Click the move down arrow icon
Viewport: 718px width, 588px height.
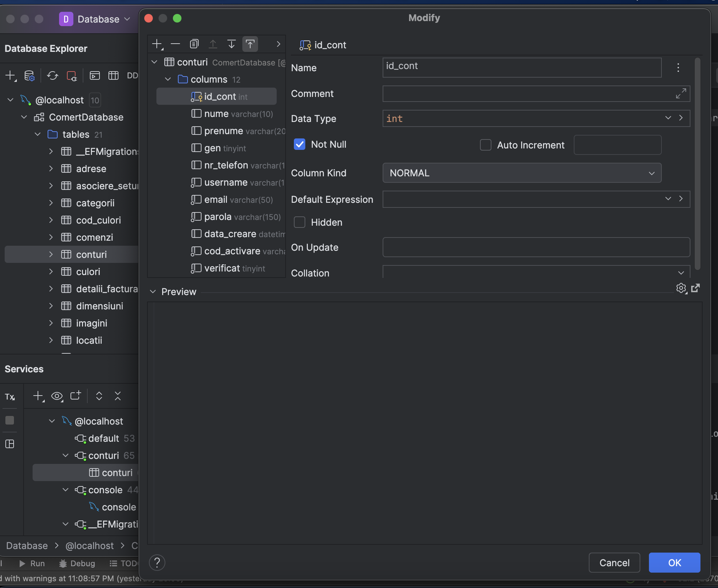pyautogui.click(x=231, y=44)
